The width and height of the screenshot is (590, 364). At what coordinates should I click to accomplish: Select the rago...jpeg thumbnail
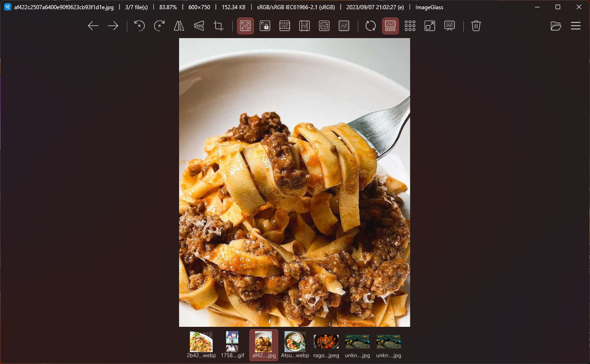[x=326, y=345]
